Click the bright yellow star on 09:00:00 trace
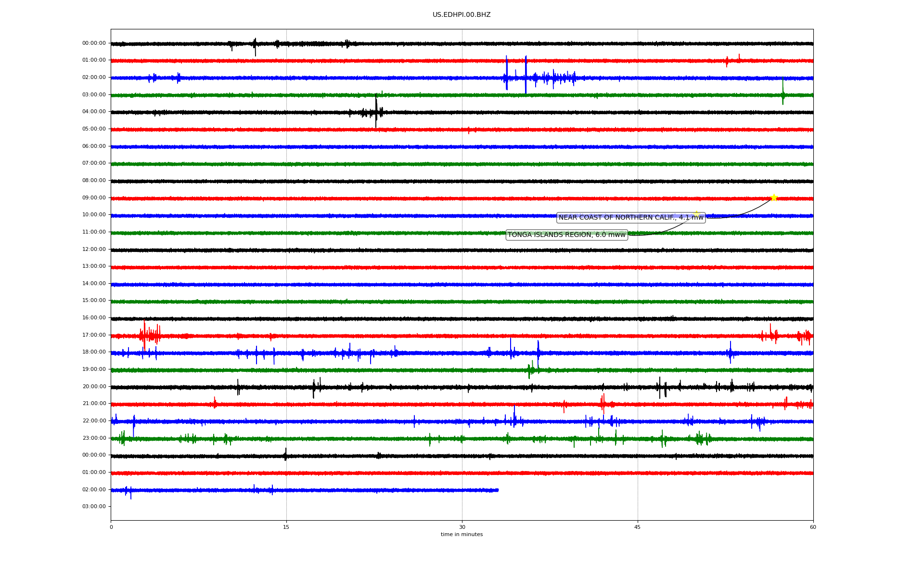The width and height of the screenshot is (924, 578). point(774,197)
